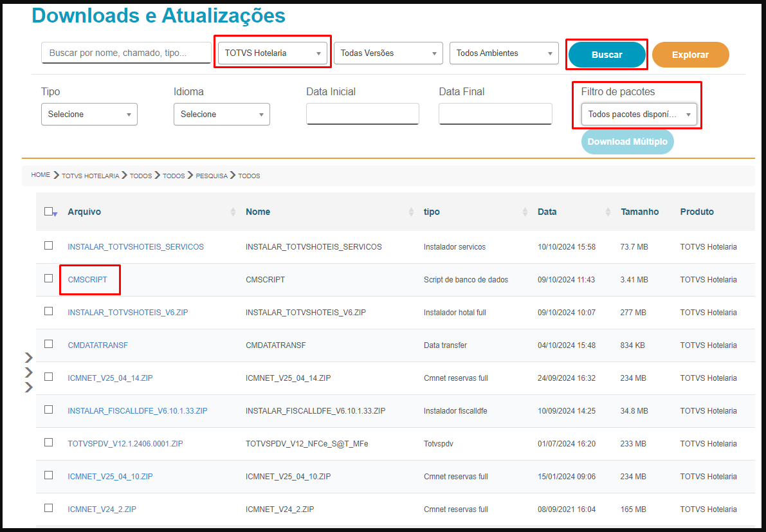Click the 'Data transfer' type cell
This screenshot has height=532, width=766.
coord(445,345)
